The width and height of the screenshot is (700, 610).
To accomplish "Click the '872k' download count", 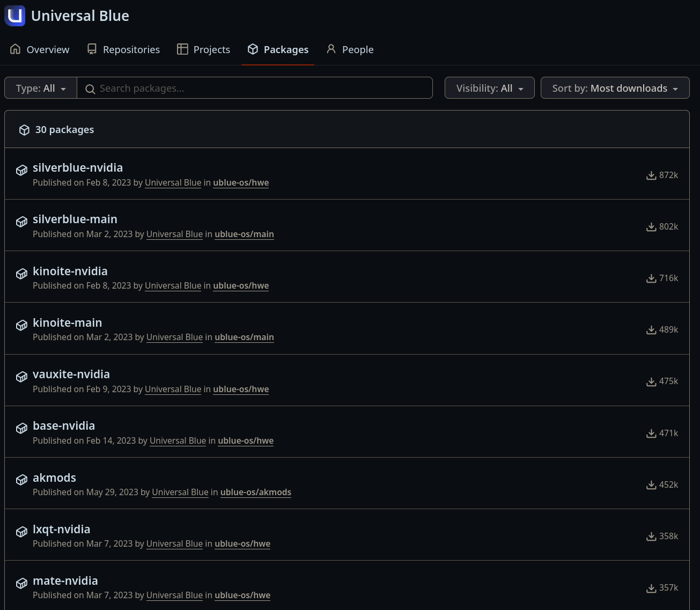I will click(x=668, y=175).
